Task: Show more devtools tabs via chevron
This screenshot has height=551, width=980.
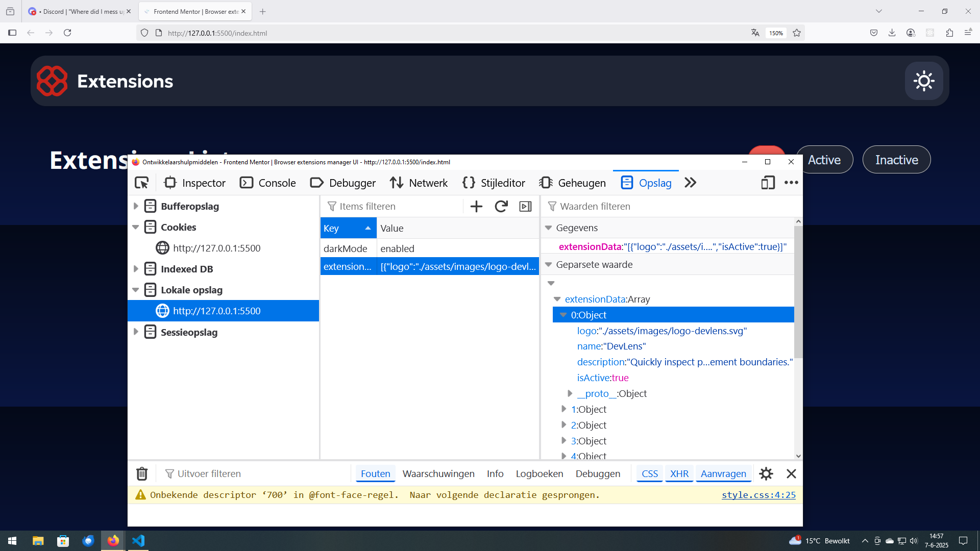Action: pyautogui.click(x=690, y=183)
